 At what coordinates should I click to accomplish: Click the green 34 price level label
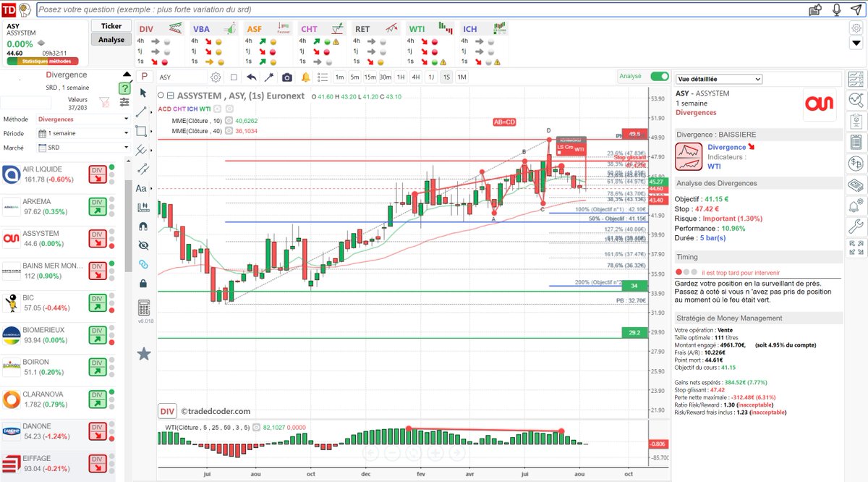tap(634, 285)
